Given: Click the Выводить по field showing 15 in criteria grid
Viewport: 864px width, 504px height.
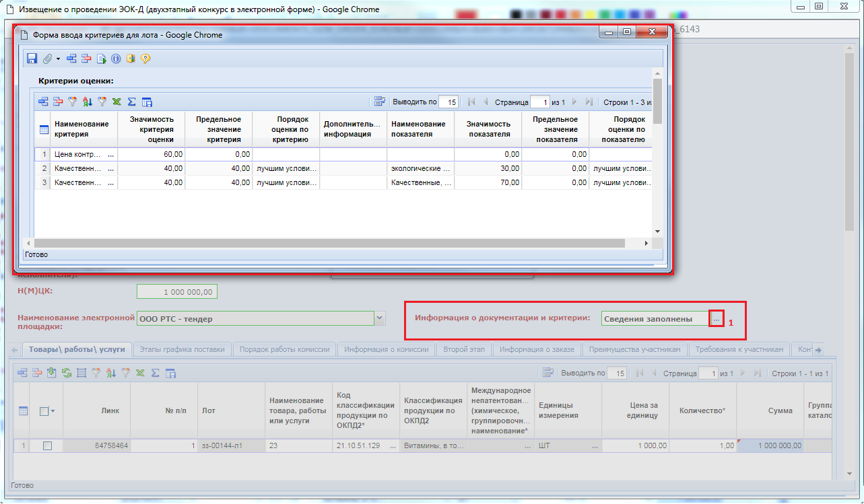Looking at the screenshot, I should point(448,102).
